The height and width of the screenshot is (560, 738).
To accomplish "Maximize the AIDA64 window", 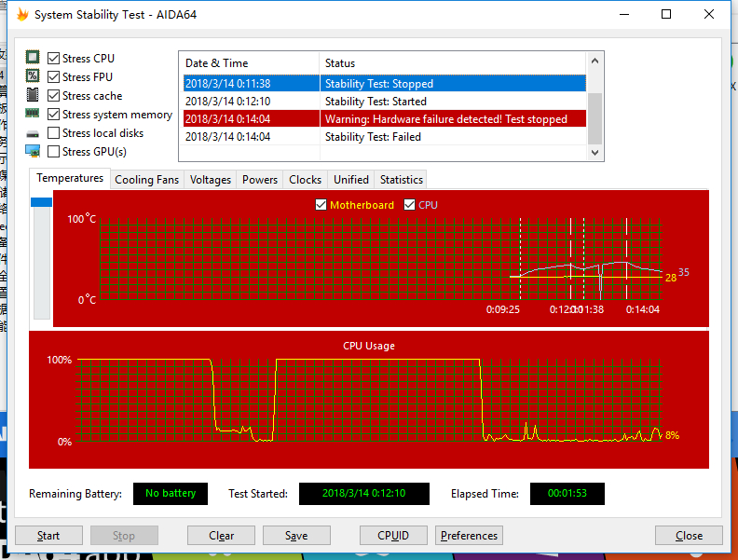I will point(666,15).
